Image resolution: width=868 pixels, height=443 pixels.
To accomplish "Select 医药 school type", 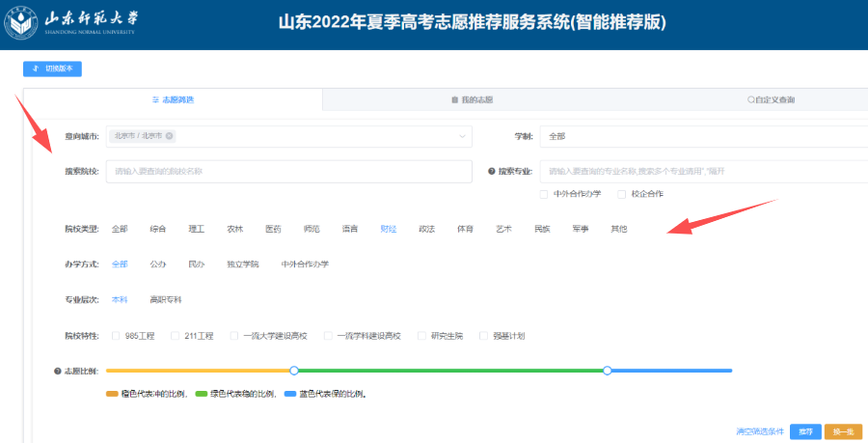I will 273,229.
